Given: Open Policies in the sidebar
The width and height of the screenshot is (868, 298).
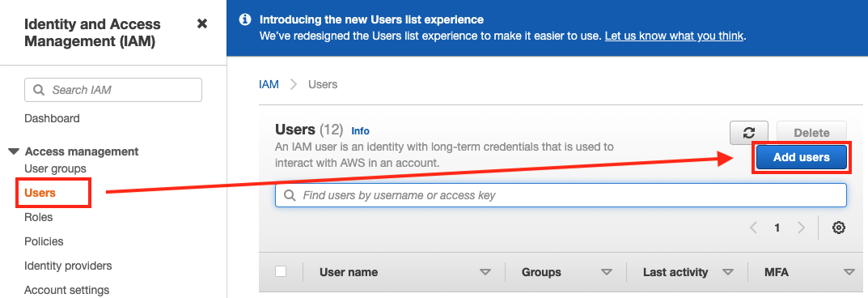Looking at the screenshot, I should [44, 241].
